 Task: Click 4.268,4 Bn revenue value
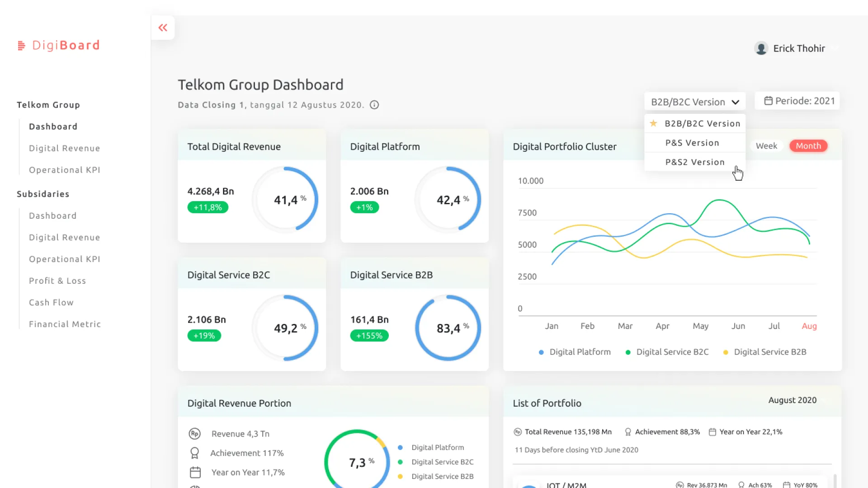coord(211,191)
